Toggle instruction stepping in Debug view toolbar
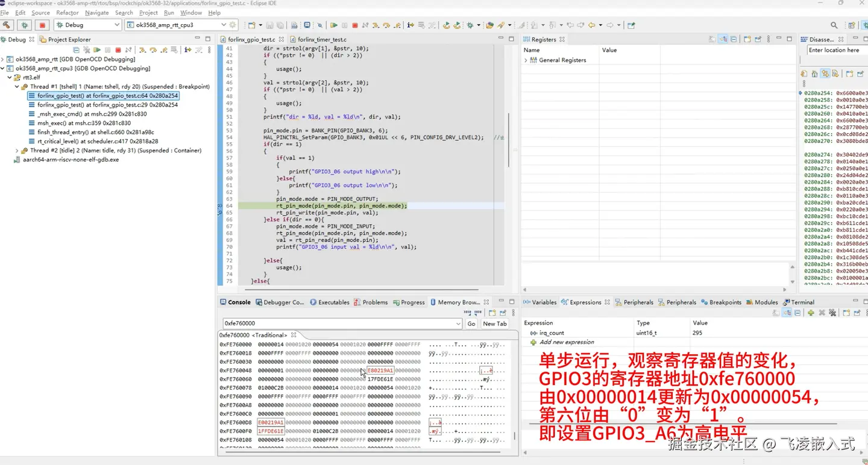The width and height of the screenshot is (868, 465). point(188,50)
